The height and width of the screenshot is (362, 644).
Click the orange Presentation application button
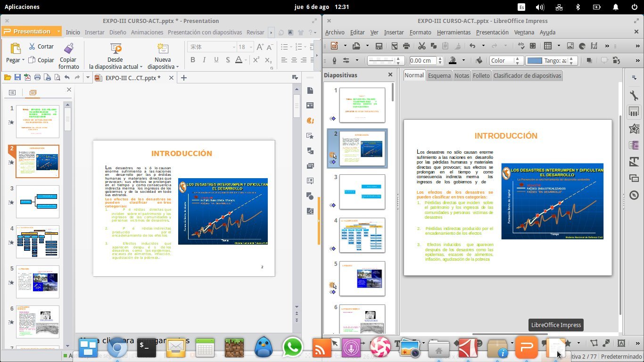[32, 32]
